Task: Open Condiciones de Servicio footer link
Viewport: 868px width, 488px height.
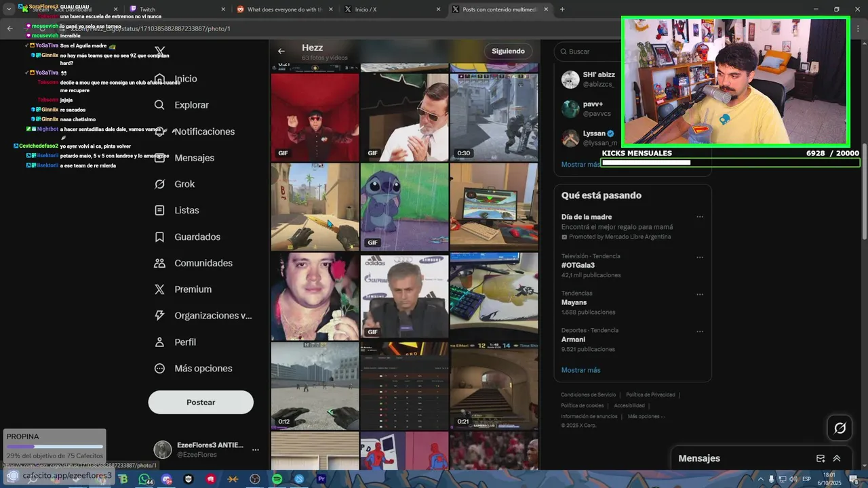Action: click(x=588, y=394)
